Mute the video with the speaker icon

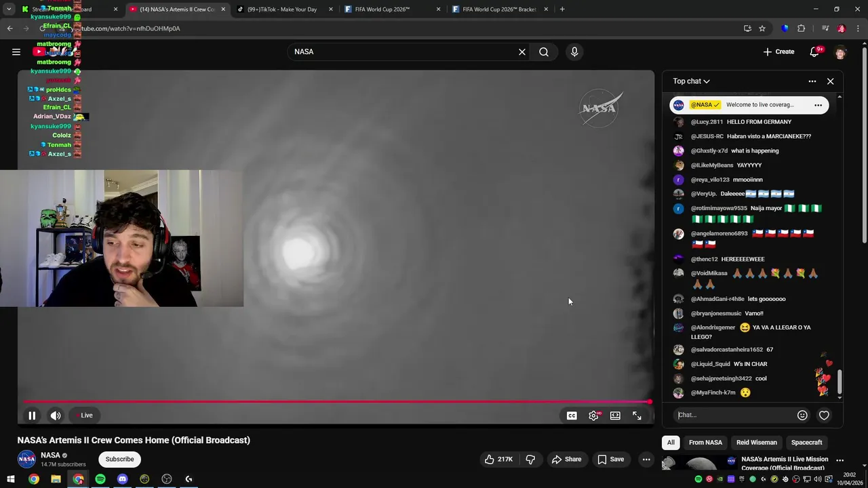[56, 415]
